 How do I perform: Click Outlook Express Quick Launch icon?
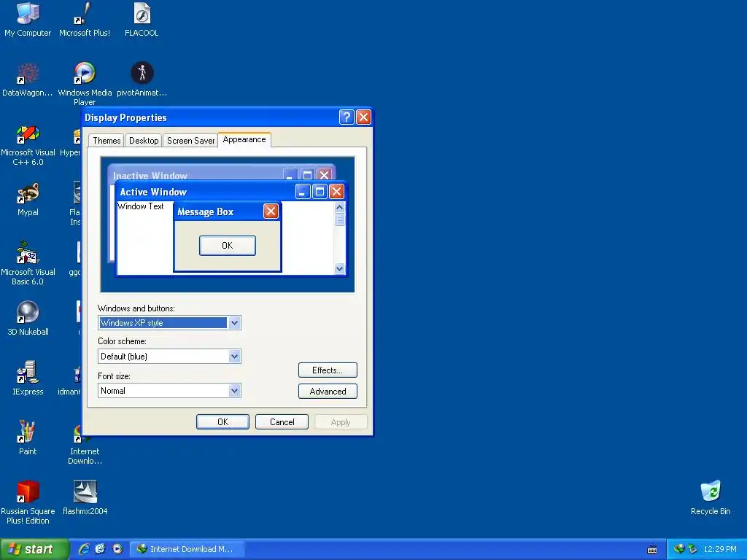tap(100, 549)
